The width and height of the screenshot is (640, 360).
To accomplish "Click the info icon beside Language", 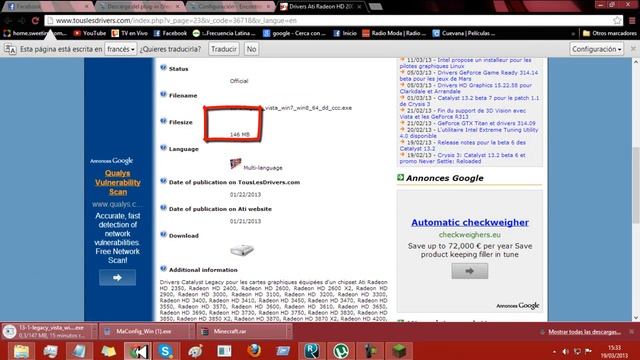I will (x=163, y=148).
